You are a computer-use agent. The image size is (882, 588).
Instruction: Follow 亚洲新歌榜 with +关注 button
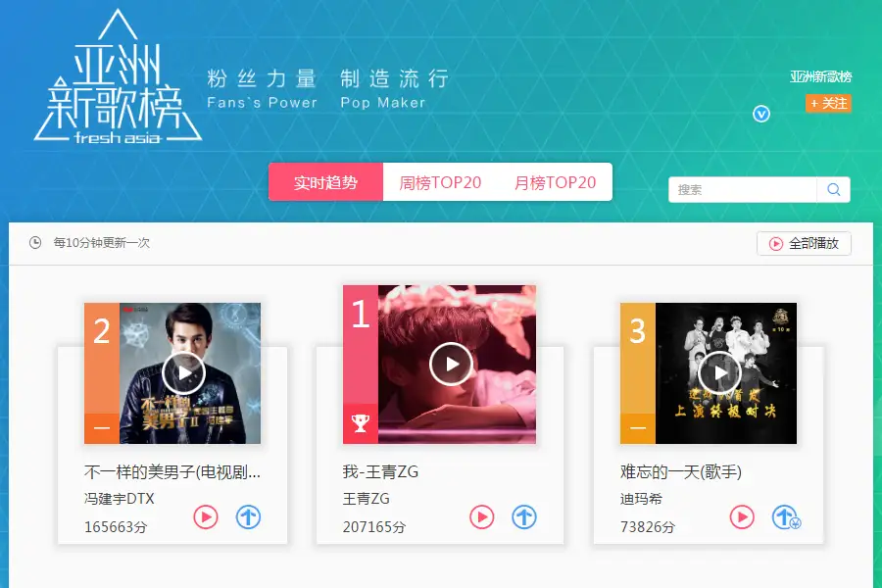828,104
